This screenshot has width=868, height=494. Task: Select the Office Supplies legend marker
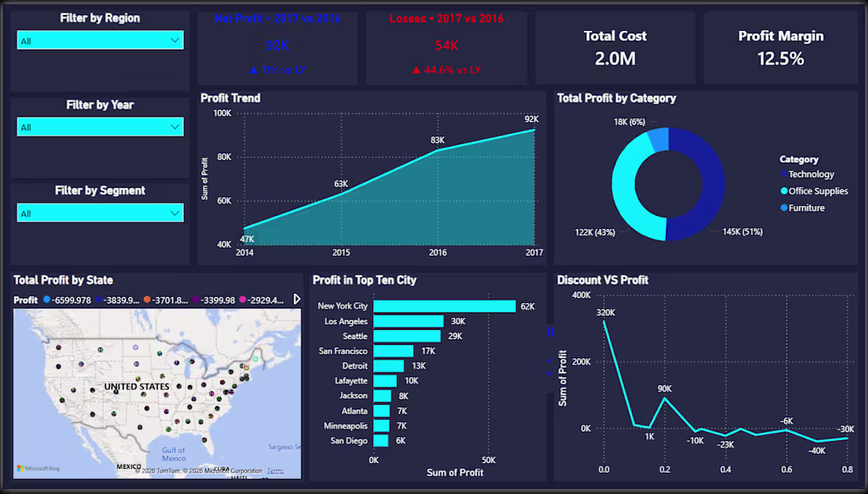click(784, 191)
